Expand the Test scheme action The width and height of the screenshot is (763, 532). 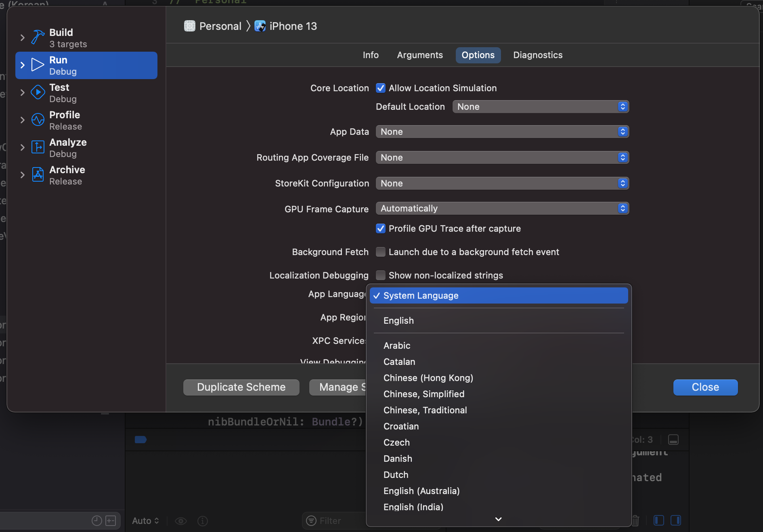pos(23,92)
